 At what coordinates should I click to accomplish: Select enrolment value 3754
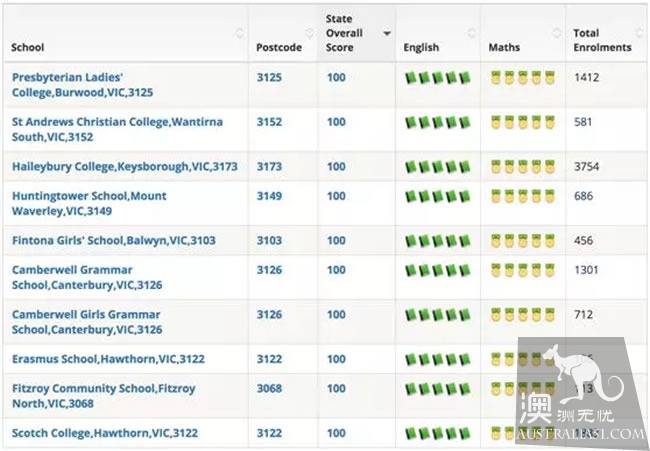(586, 167)
